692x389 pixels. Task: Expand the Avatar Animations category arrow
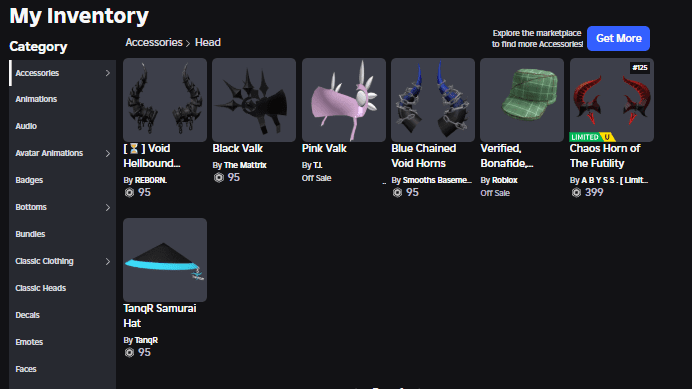108,153
